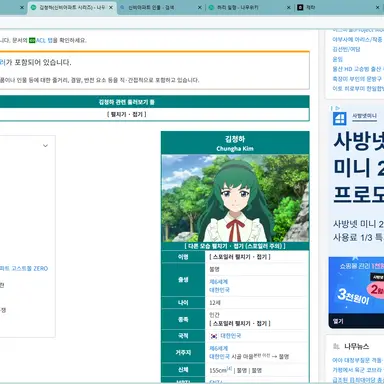Open the 울산 HD 고승범 sidebar link
The height and width of the screenshot is (384, 384).
[358, 69]
